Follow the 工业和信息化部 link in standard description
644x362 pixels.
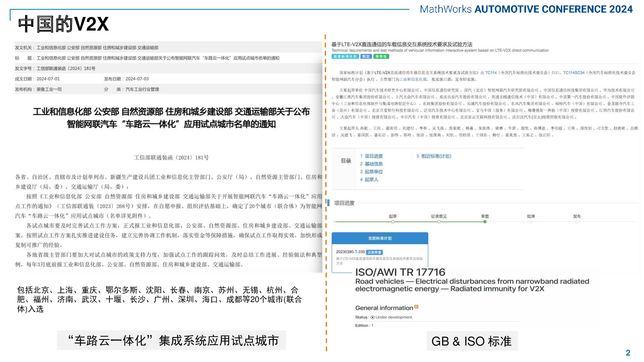pos(413,79)
